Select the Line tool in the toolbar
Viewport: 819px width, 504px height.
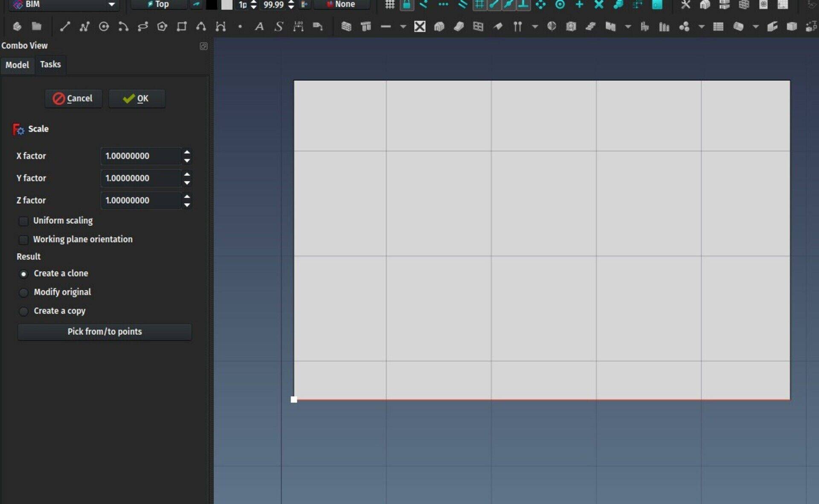pos(65,26)
